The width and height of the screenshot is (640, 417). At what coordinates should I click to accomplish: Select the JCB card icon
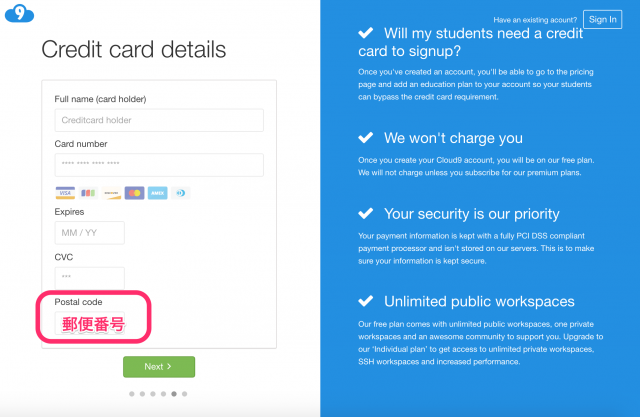point(88,193)
